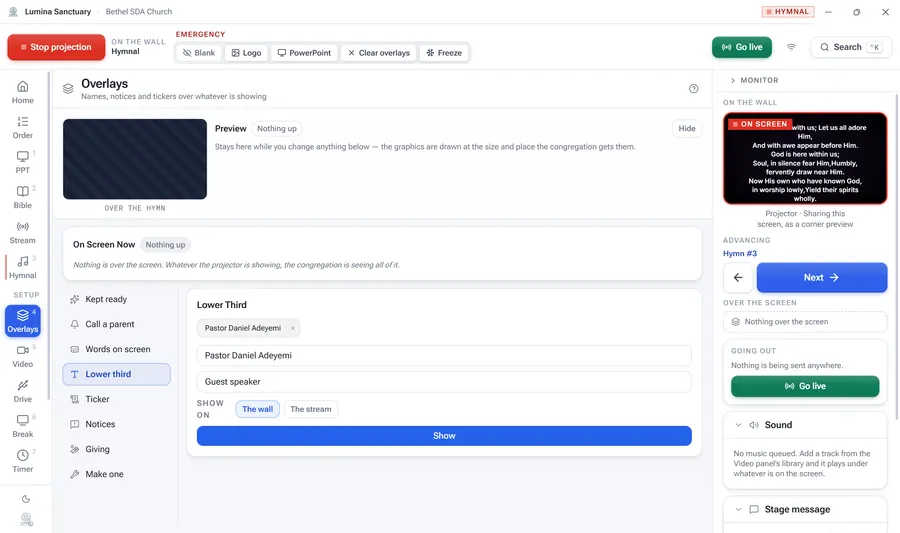Click the Nothing up badge beside Preview

tap(277, 129)
